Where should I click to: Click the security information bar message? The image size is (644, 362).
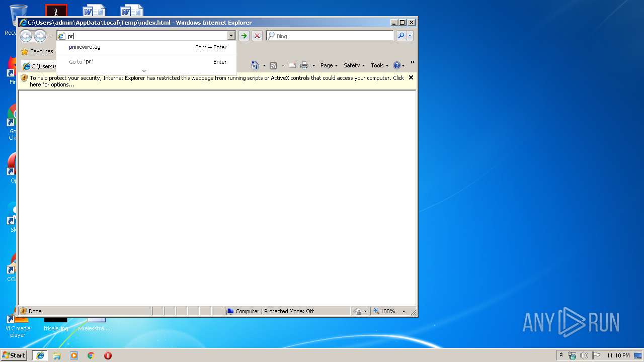click(217, 81)
